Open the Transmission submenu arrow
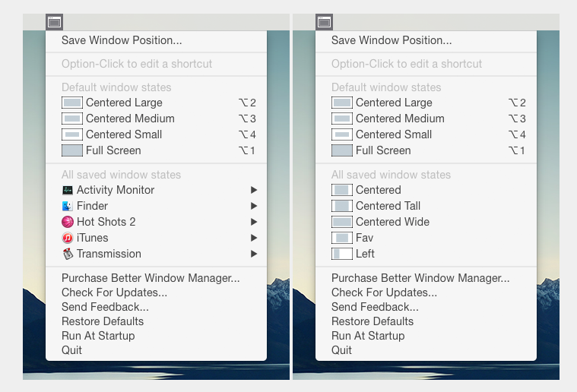The height and width of the screenshot is (392, 577). click(x=254, y=254)
